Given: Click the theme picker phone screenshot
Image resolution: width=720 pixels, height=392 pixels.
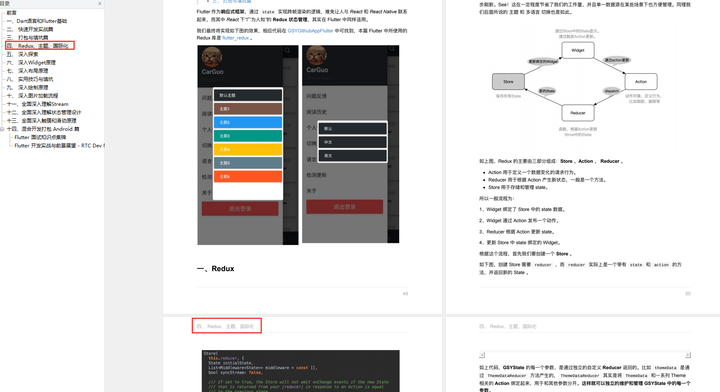Looking at the screenshot, I should (x=248, y=145).
